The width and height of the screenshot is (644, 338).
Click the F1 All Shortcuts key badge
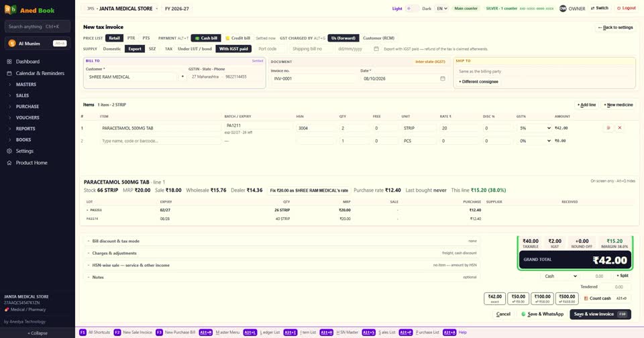tap(83, 332)
